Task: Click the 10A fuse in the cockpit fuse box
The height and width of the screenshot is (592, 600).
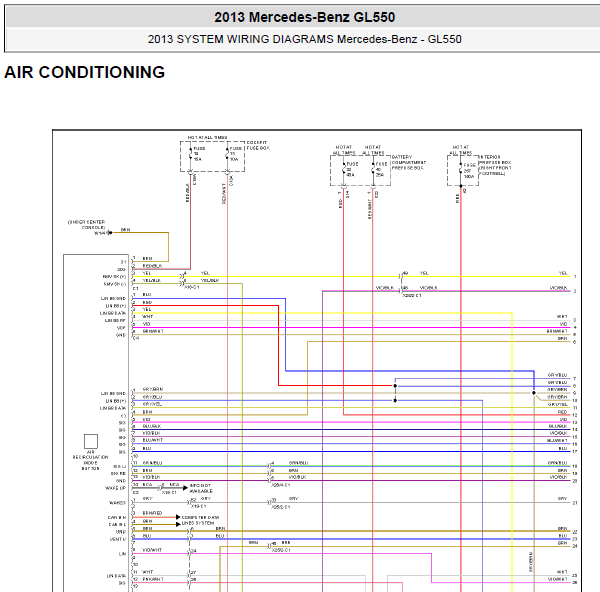Action: (227, 153)
